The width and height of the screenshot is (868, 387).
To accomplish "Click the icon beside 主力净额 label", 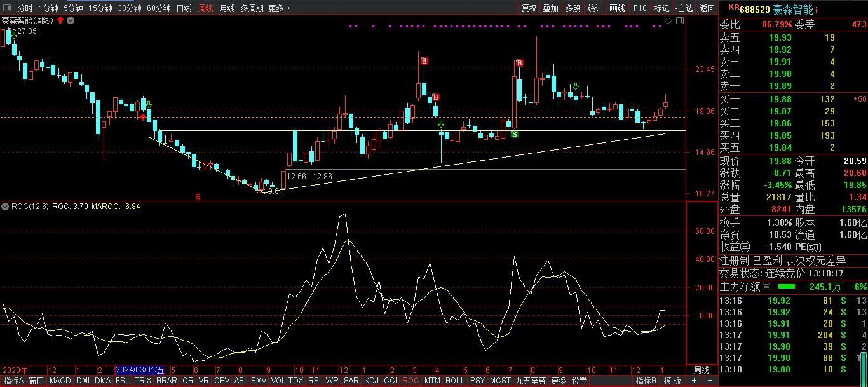I will click(x=766, y=287).
